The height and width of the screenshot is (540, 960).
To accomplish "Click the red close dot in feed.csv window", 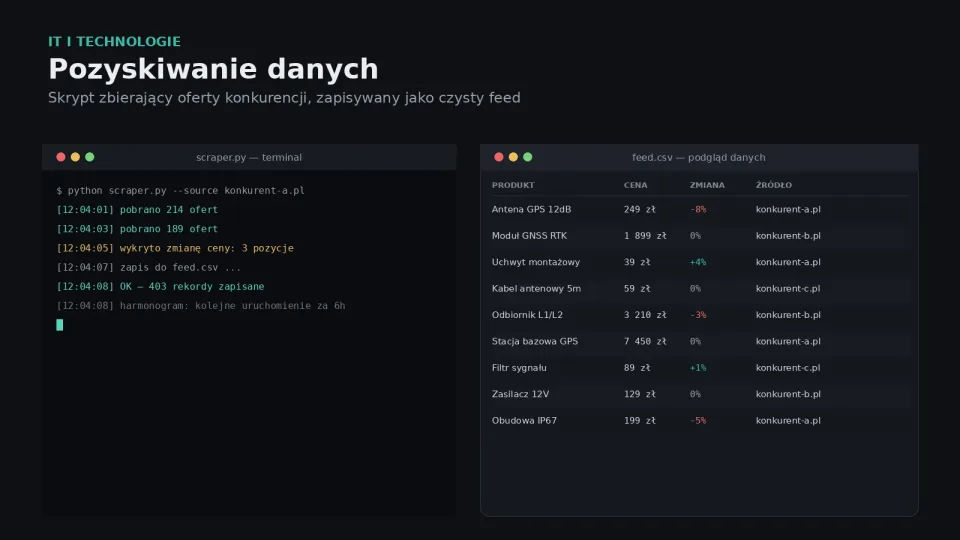I will tap(499, 157).
